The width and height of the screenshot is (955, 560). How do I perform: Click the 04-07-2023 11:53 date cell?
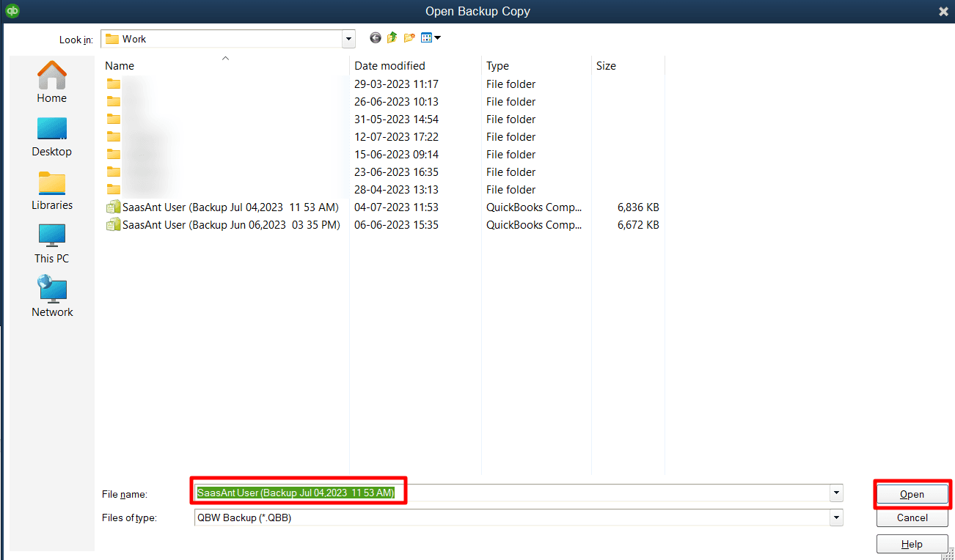pos(396,207)
